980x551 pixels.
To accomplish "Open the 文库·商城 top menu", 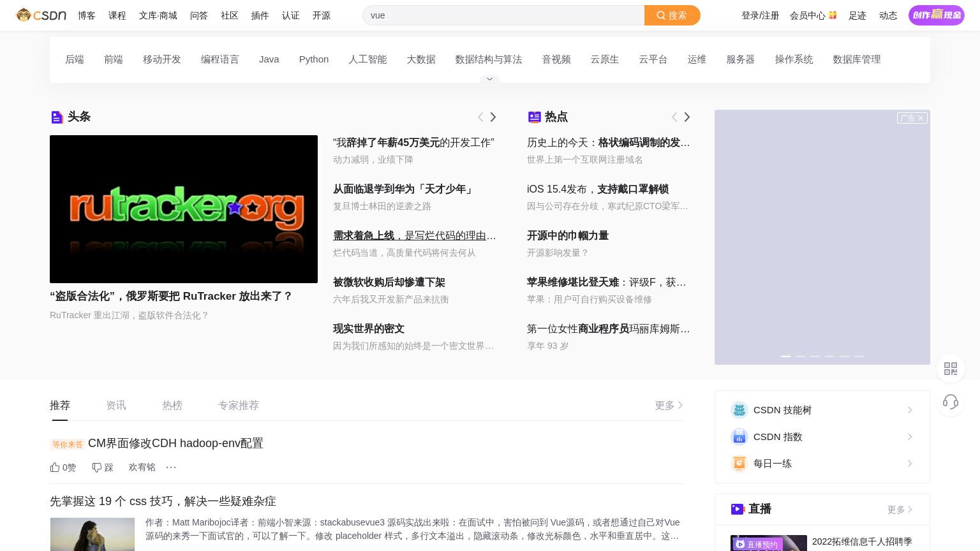I will pos(158,15).
